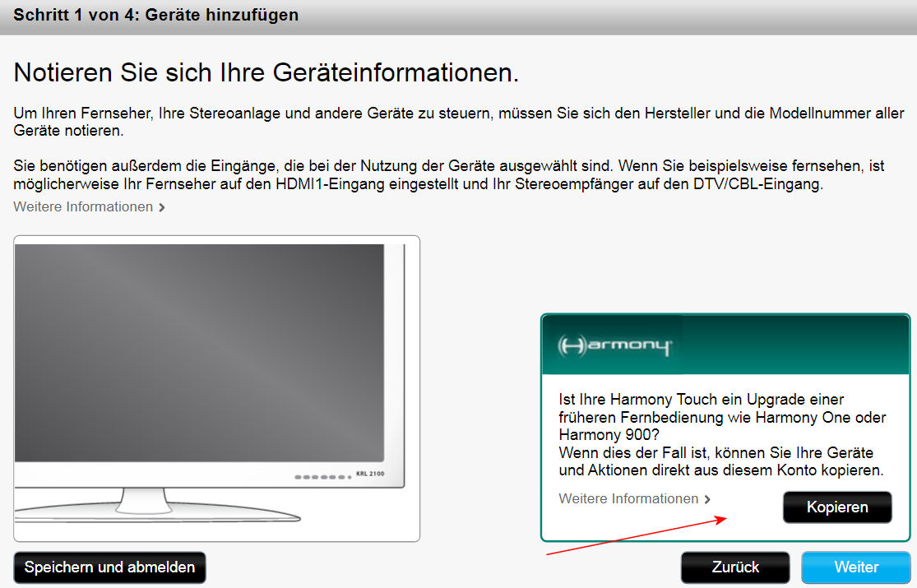The width and height of the screenshot is (917, 588).
Task: Click the heading Notieren Sie sich Ihre Geräteinformationen
Action: 266,72
